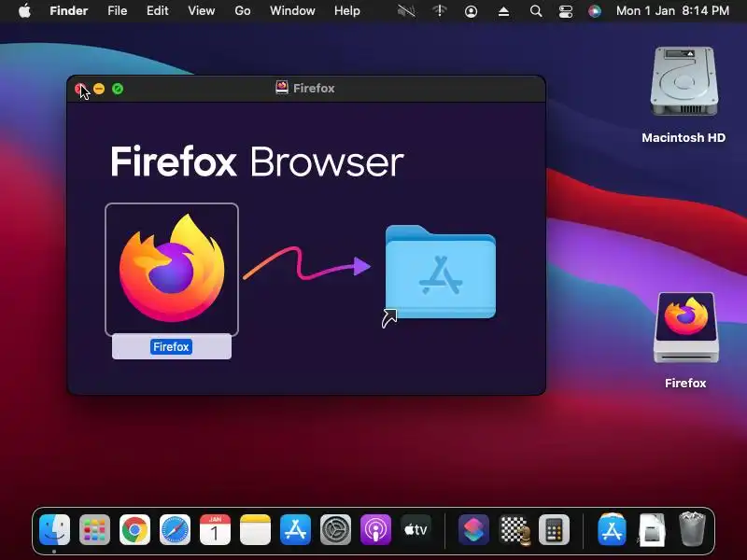Viewport: 747px width, 560px height.
Task: Open the View menu
Action: tap(201, 10)
